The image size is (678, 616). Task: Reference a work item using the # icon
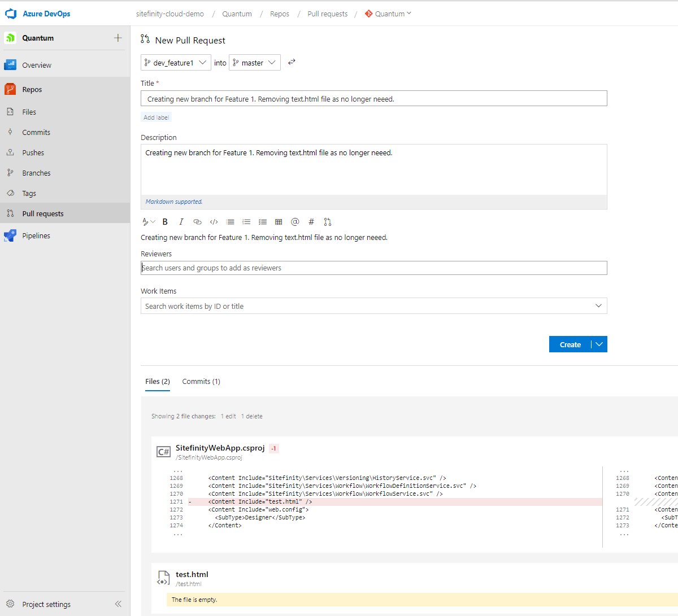pyautogui.click(x=311, y=221)
